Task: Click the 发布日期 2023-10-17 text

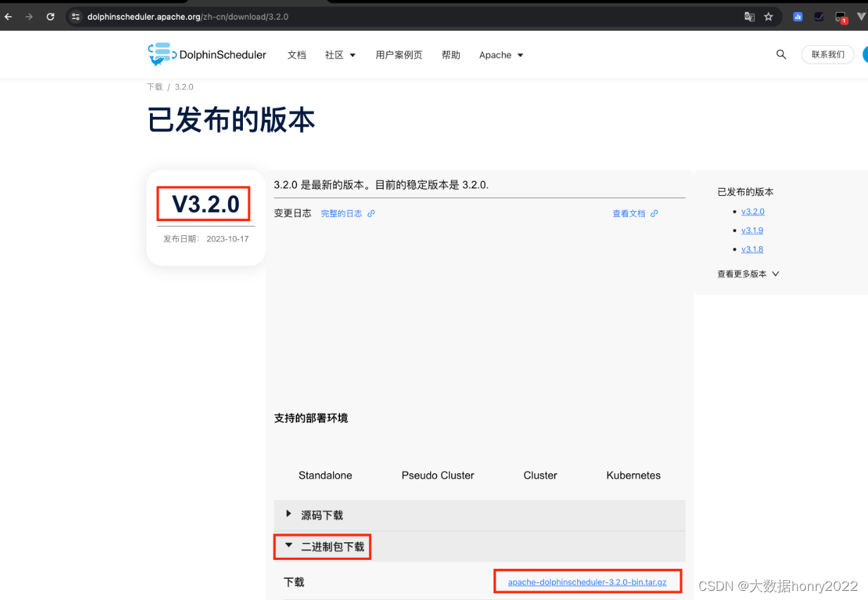Action: [206, 239]
